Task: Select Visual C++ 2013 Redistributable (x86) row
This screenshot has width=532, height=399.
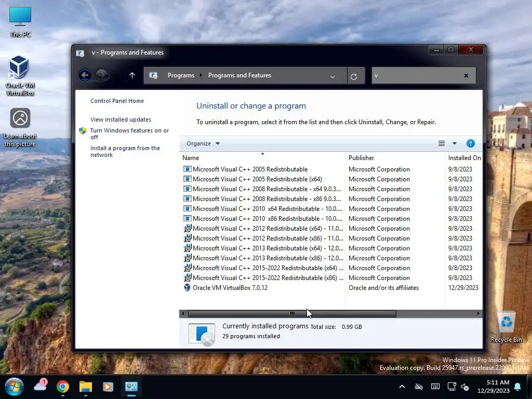Action: (331, 258)
